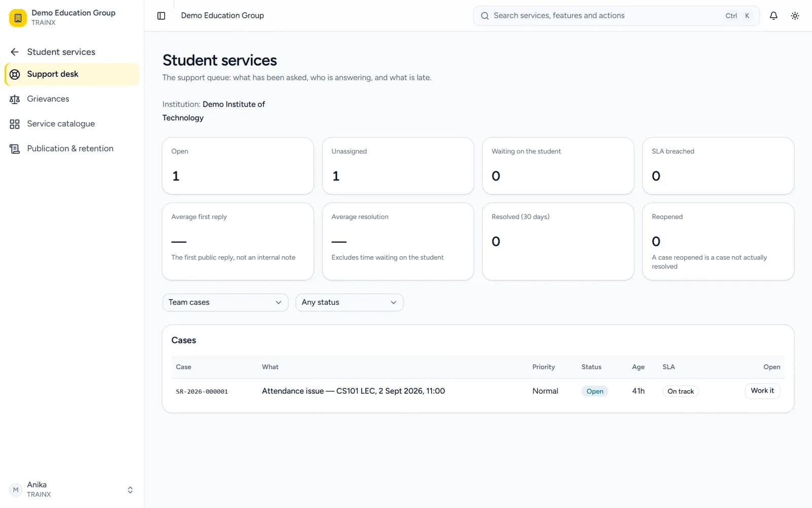The height and width of the screenshot is (508, 812).
Task: Click the Work it button
Action: click(762, 391)
